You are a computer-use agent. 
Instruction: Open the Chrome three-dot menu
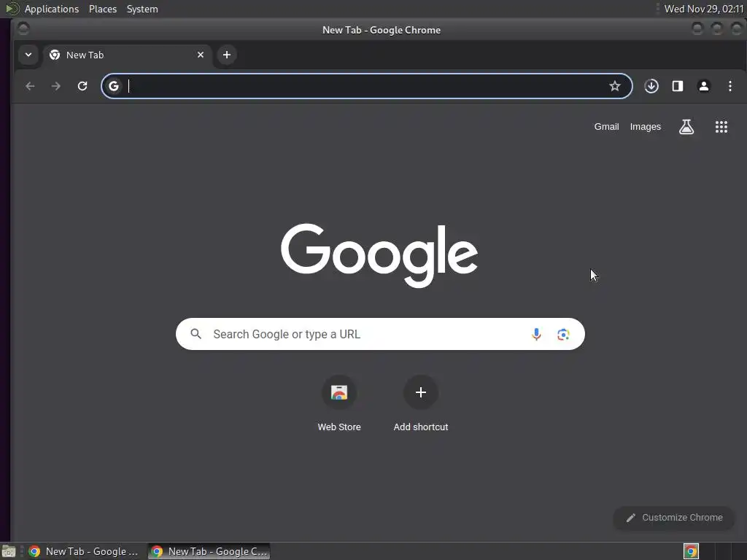(729, 86)
